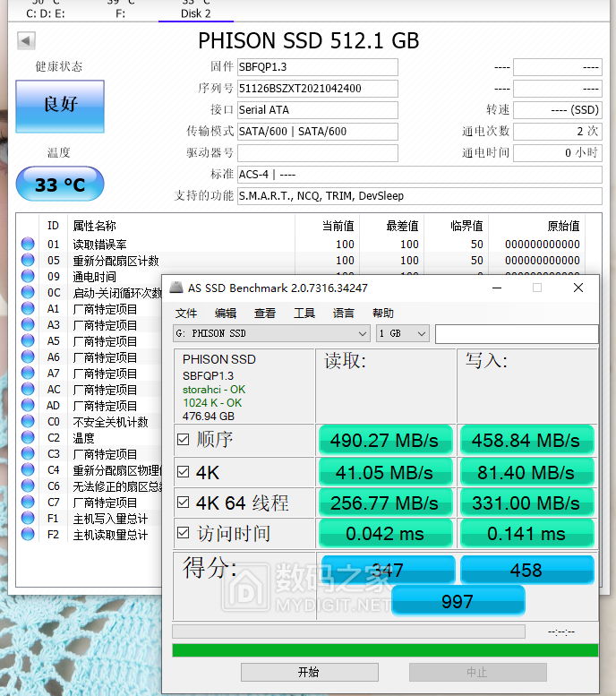Click the status orb for row A1
This screenshot has height=696, width=616.
click(x=28, y=309)
